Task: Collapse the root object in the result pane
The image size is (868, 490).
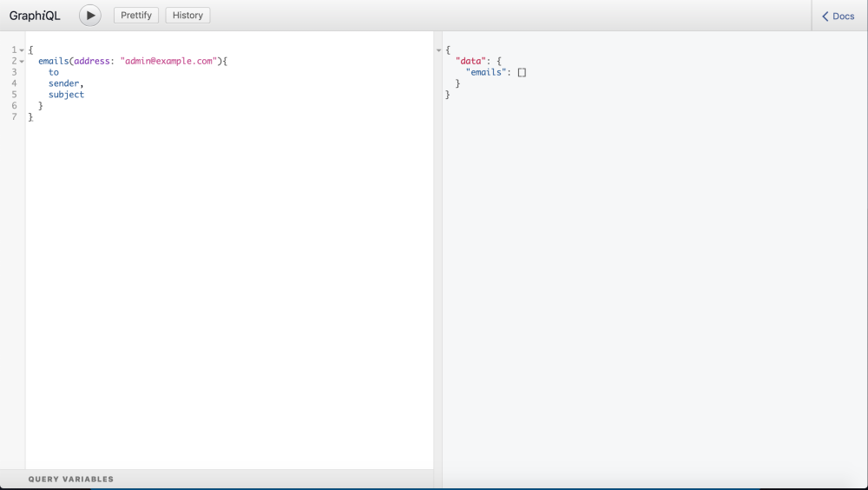Action: coord(438,50)
